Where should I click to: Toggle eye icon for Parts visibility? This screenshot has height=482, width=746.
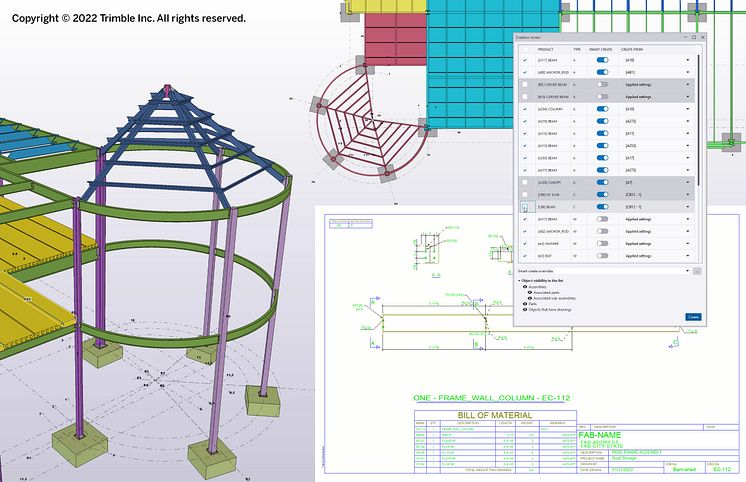524,303
